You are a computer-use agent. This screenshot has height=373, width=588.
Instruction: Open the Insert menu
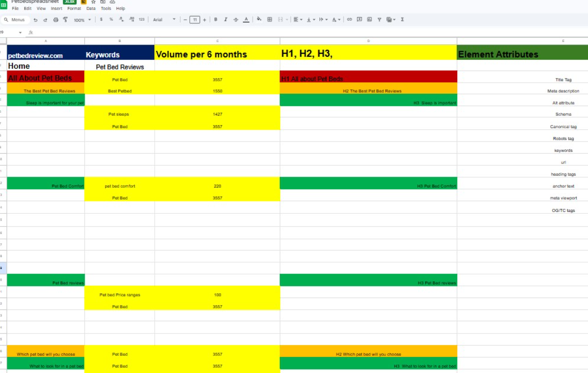[x=56, y=8]
